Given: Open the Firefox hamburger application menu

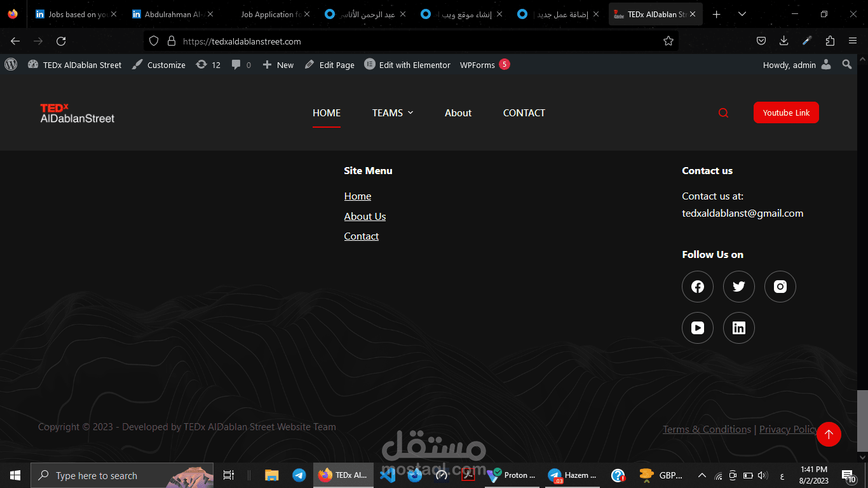Looking at the screenshot, I should tap(853, 41).
